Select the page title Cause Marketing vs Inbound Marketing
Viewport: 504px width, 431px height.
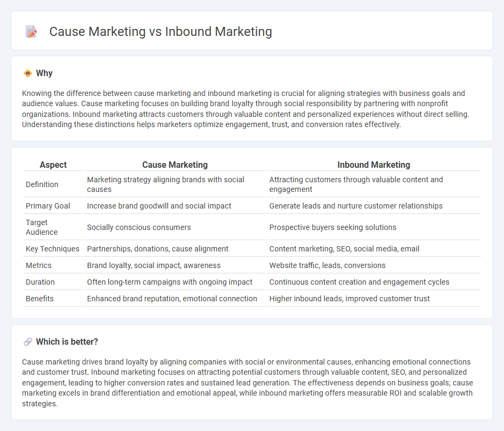pos(160,32)
